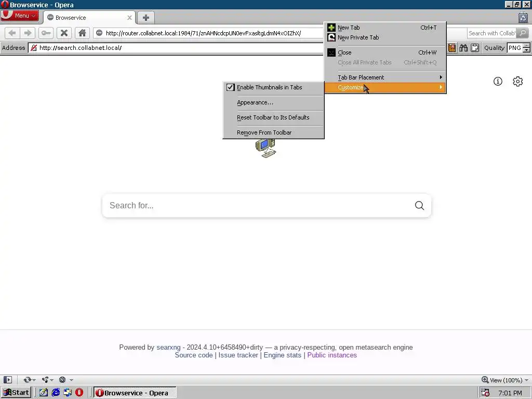
Task: Click the site badge icon in URL field
Action: click(x=99, y=33)
